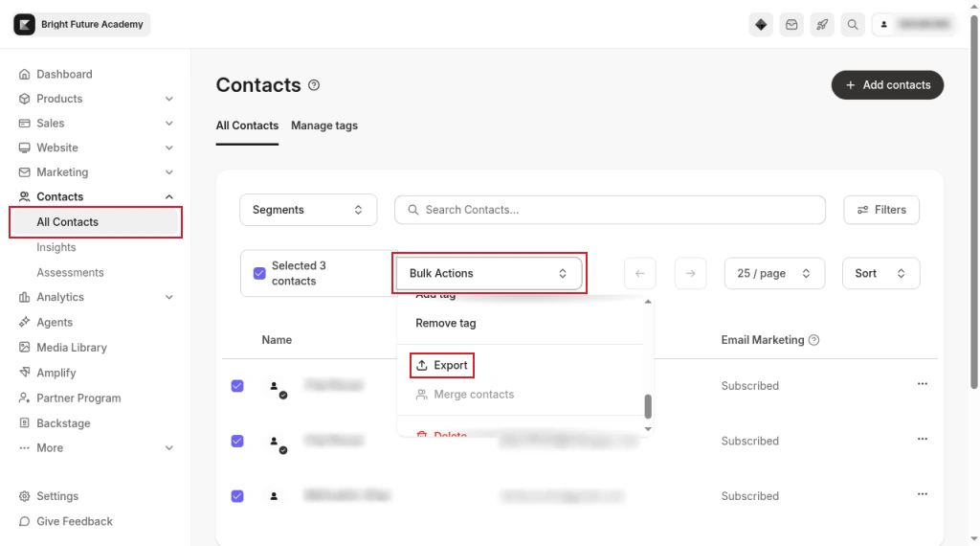Click the Email Marketing column header

(763, 340)
